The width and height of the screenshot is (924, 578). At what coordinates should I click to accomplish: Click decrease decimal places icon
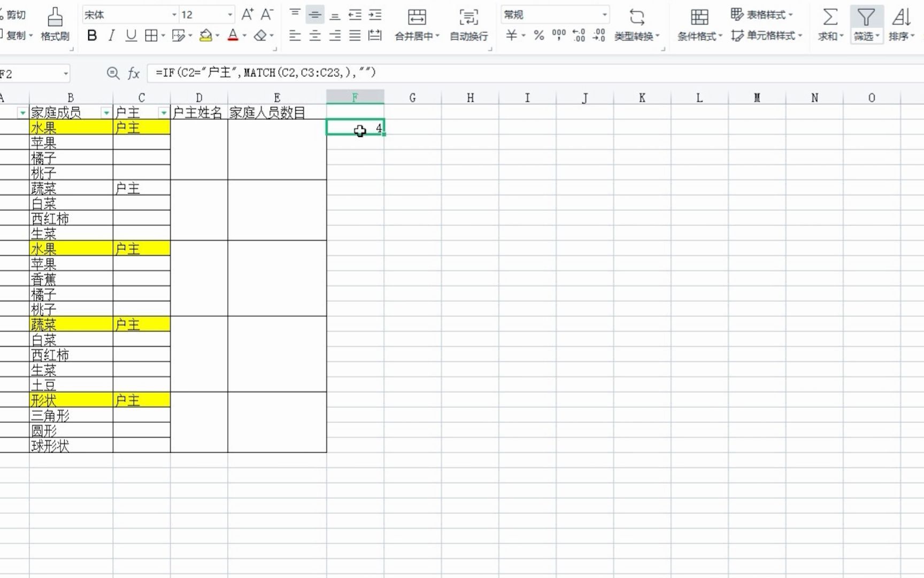pyautogui.click(x=599, y=36)
